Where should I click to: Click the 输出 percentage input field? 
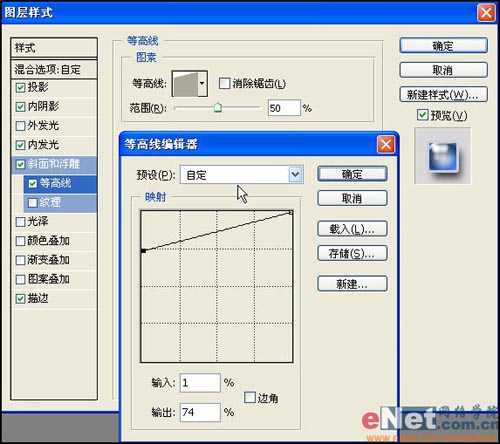[x=200, y=412]
